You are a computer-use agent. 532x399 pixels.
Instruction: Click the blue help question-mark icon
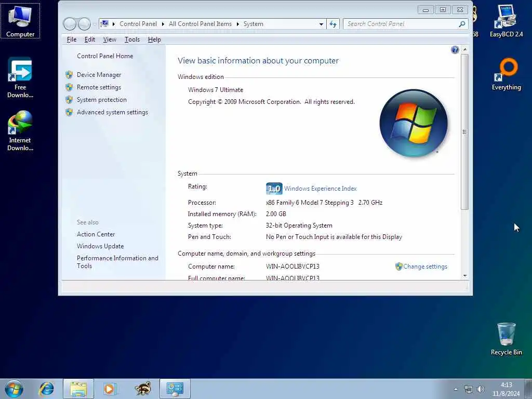coord(455,50)
